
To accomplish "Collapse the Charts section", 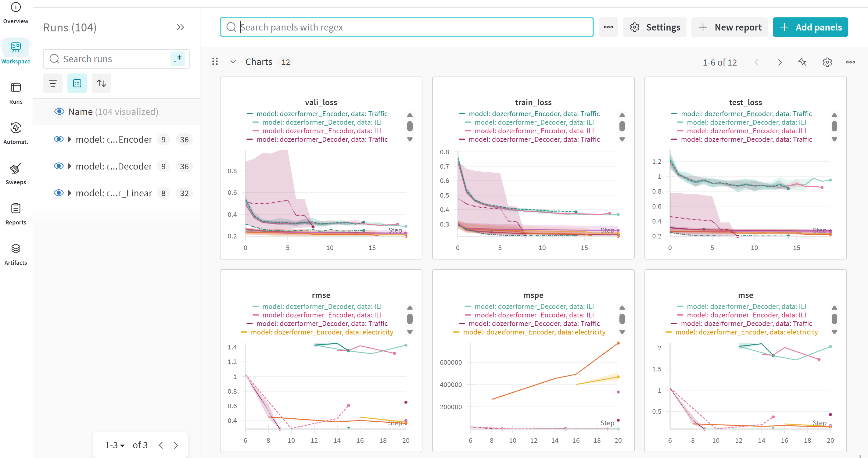I will (233, 62).
